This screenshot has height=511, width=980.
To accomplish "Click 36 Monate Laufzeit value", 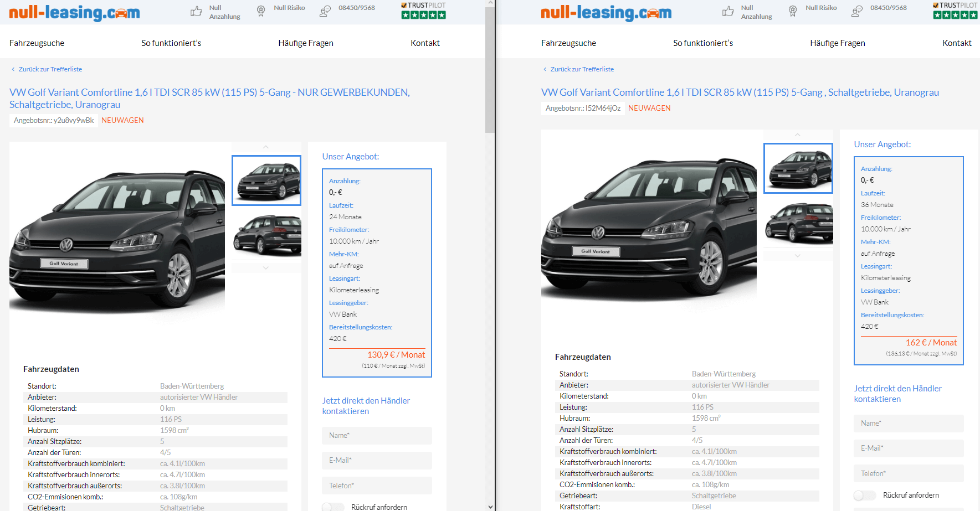I will pos(877,205).
